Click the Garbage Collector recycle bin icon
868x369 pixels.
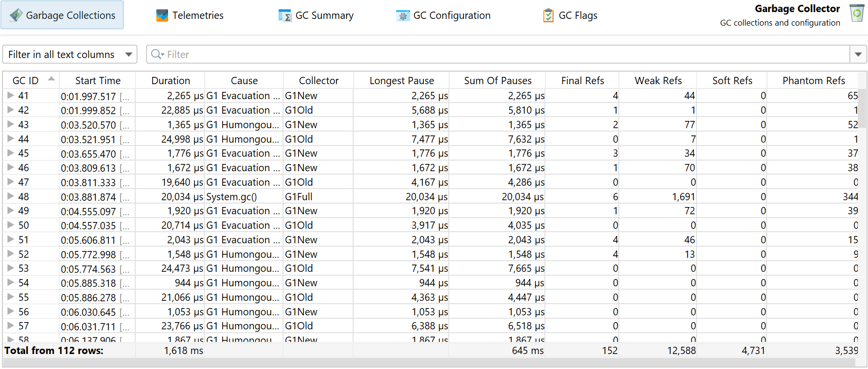[857, 13]
